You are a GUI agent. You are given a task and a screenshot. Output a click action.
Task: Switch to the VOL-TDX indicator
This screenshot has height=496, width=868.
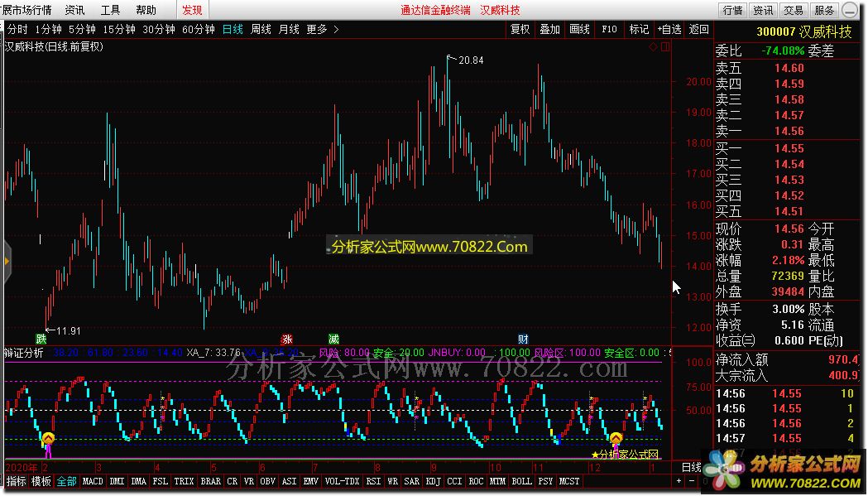[x=342, y=481]
